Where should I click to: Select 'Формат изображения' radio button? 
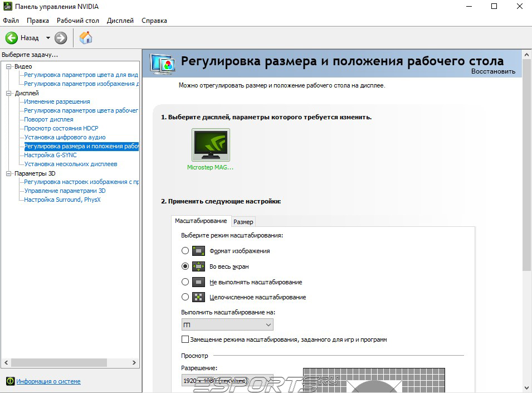click(185, 251)
